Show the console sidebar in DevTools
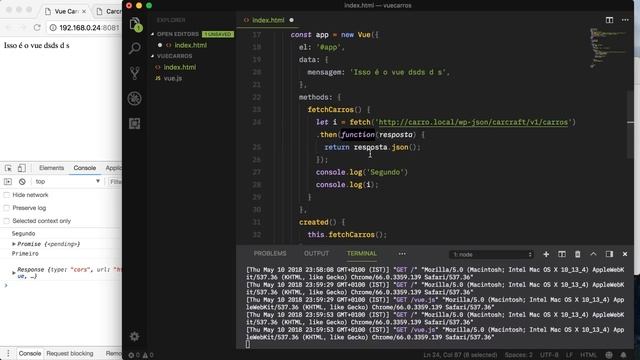The height and width of the screenshot is (360, 640). 8,182
